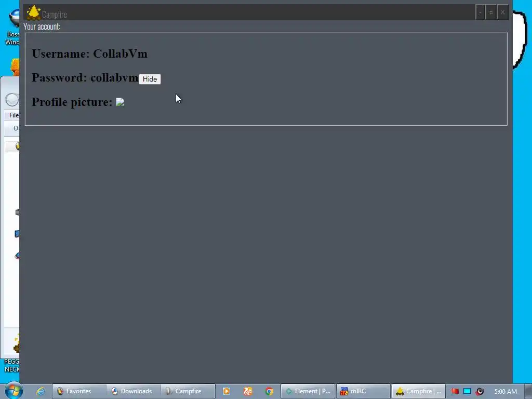Click the 5:00 AM clock
The width and height of the screenshot is (532, 399).
(x=506, y=391)
